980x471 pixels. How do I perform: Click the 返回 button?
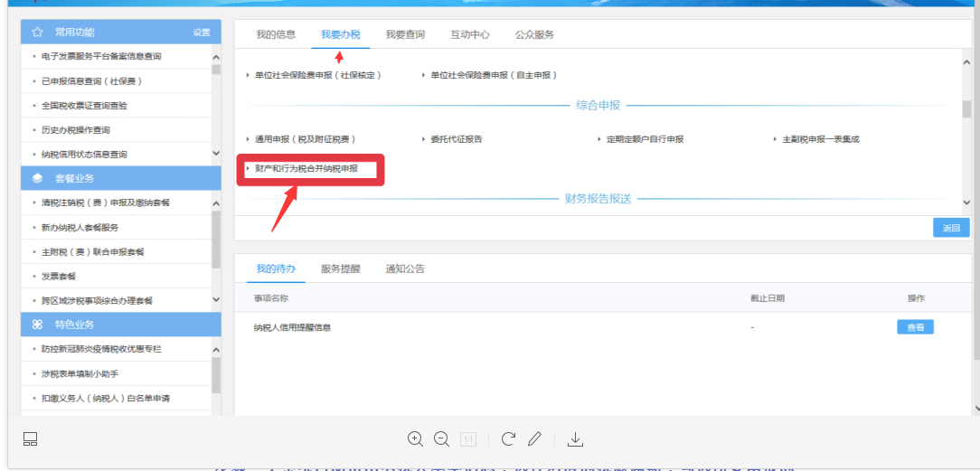(951, 228)
